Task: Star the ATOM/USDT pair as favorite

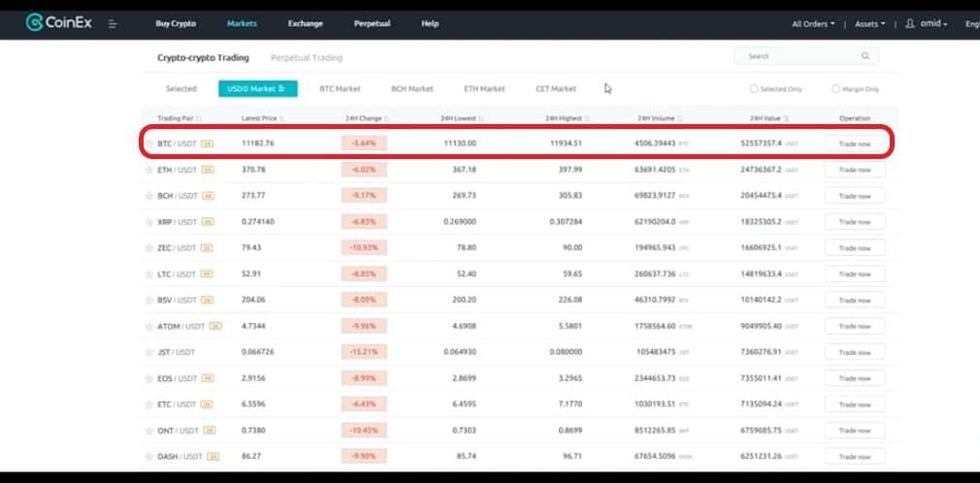Action: tap(148, 326)
